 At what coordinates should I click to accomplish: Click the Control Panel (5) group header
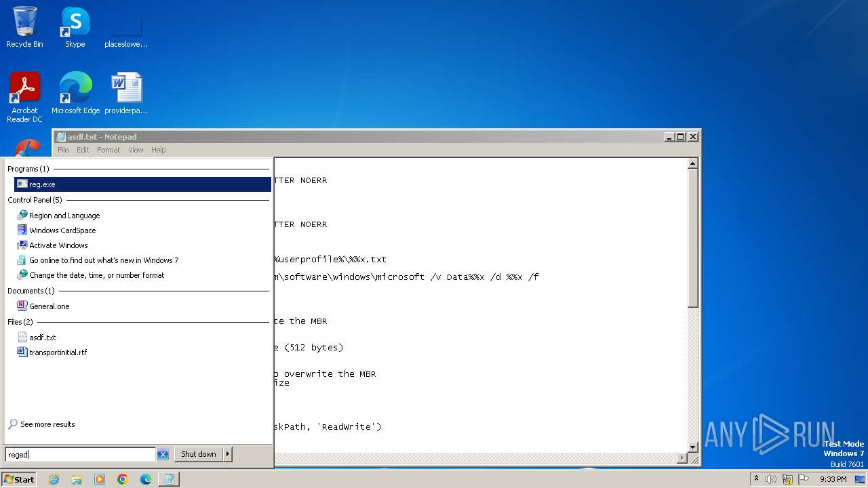35,200
